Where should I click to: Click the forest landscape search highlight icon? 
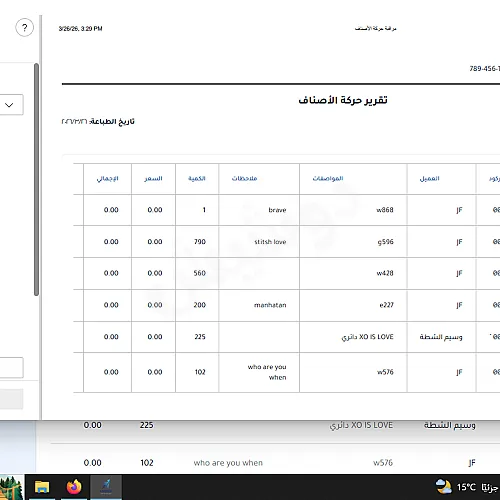pos(11,487)
